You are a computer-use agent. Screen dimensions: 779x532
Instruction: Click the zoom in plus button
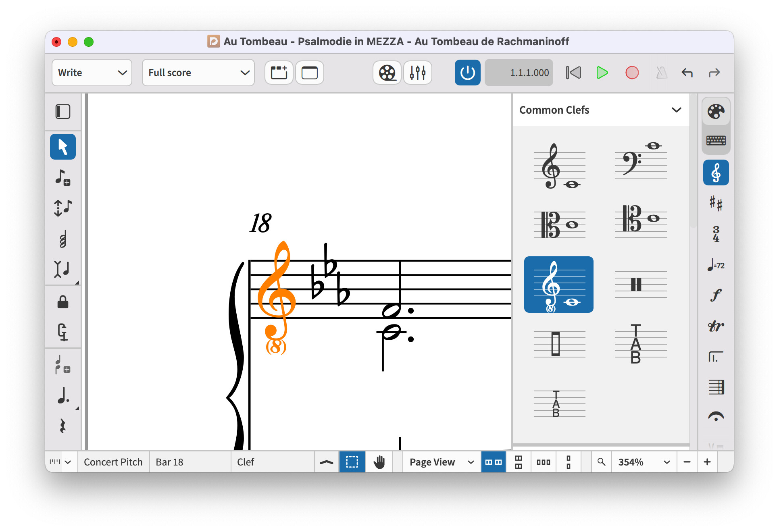click(707, 462)
